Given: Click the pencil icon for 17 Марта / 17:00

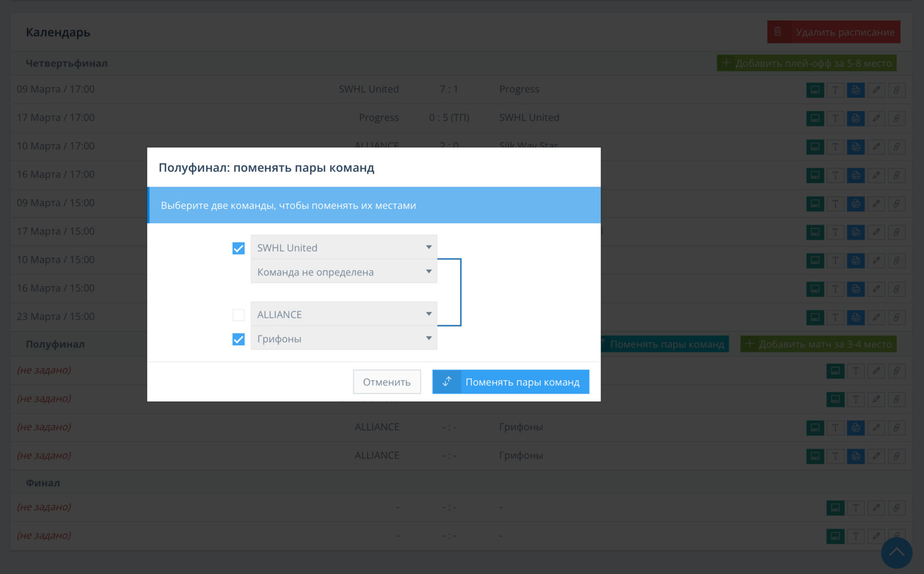Looking at the screenshot, I should (876, 118).
